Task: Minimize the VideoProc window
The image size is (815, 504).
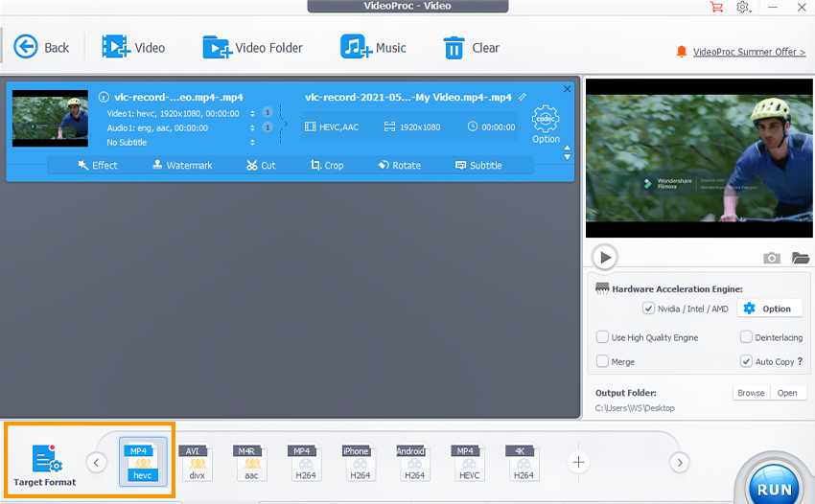Action: point(773,8)
